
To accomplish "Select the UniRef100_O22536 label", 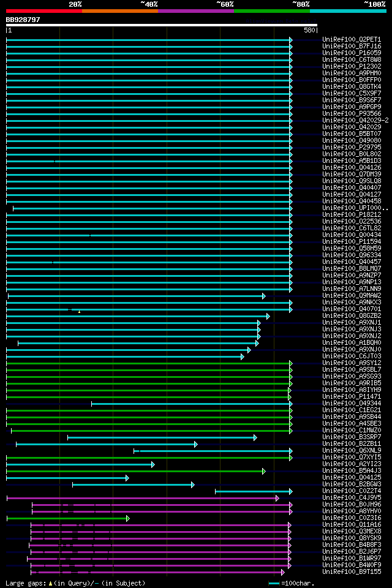I will 352,222.
